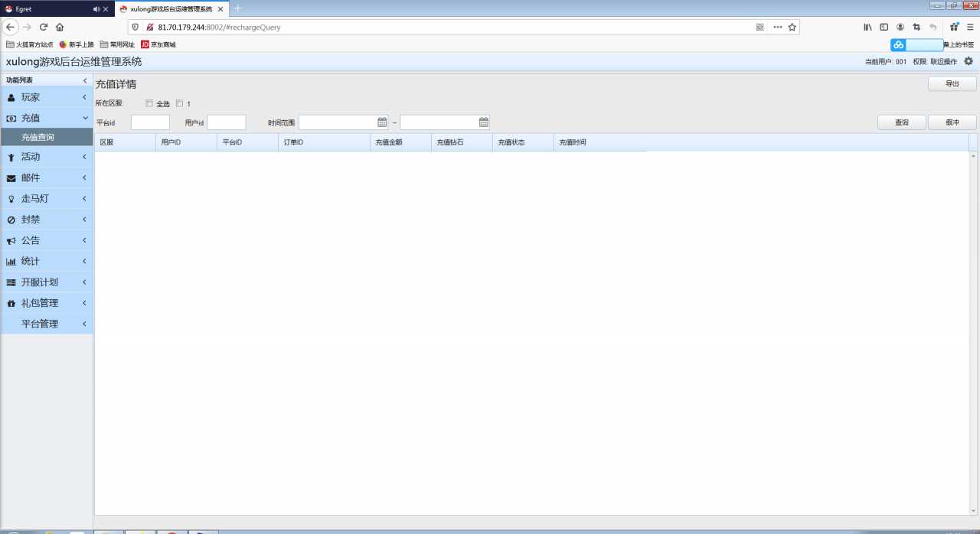Collapse the 充值 sidebar menu
Screen dimensions: 980x534
pos(46,118)
